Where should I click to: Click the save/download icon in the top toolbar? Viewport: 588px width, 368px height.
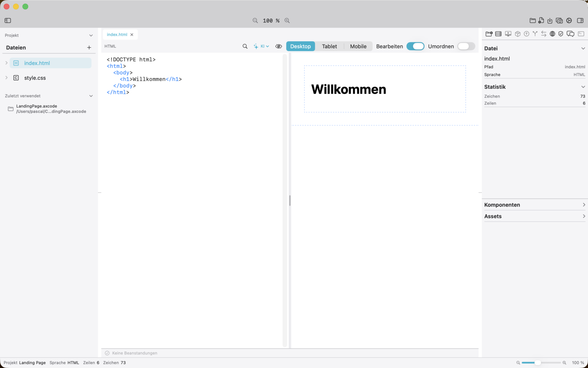550,20
